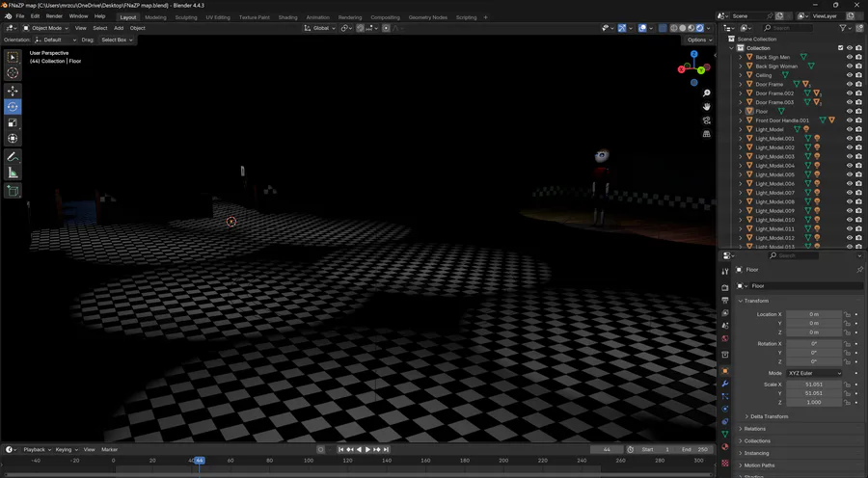Open the timeline Playback menu
This screenshot has width=868, height=478.
pyautogui.click(x=37, y=450)
